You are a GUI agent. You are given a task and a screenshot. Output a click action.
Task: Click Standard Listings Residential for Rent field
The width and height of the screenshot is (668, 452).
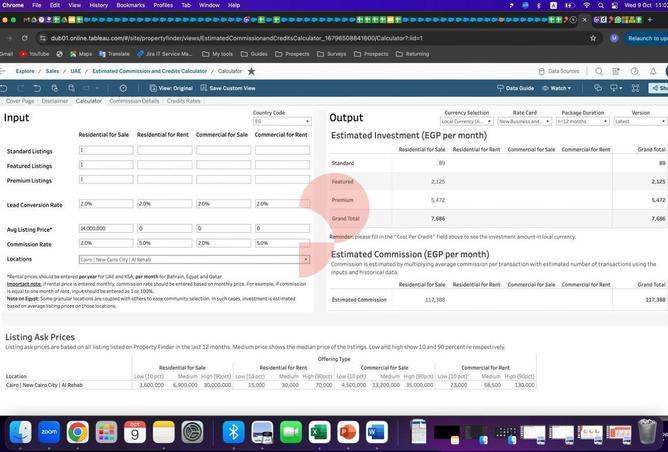pos(164,150)
